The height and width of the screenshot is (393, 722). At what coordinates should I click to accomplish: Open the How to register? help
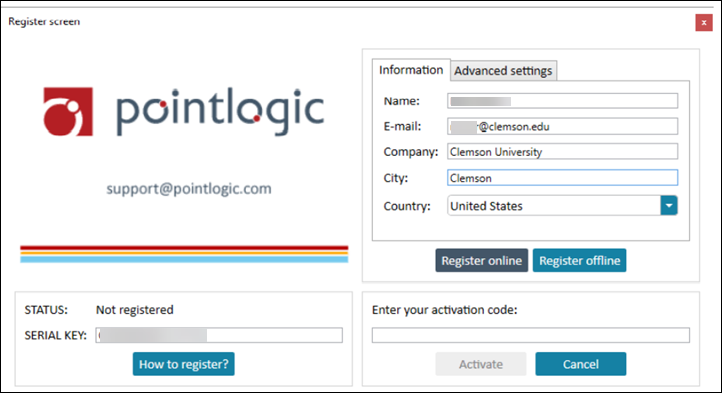click(184, 364)
